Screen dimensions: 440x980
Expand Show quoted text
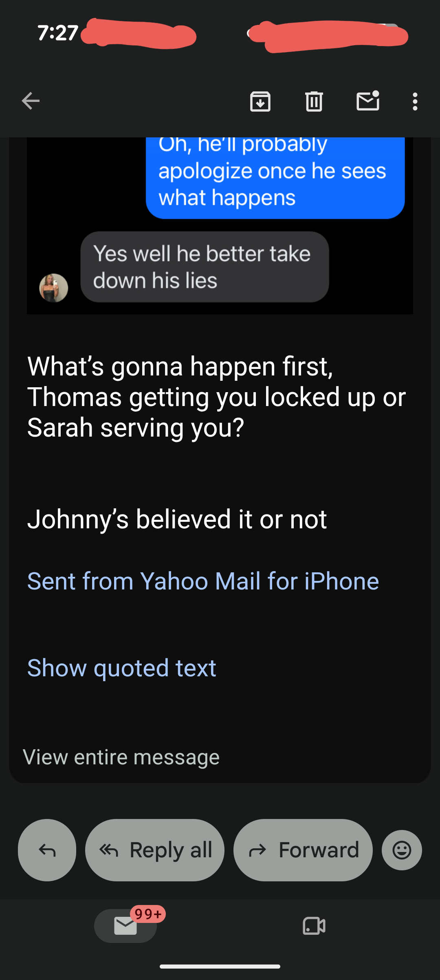(121, 668)
